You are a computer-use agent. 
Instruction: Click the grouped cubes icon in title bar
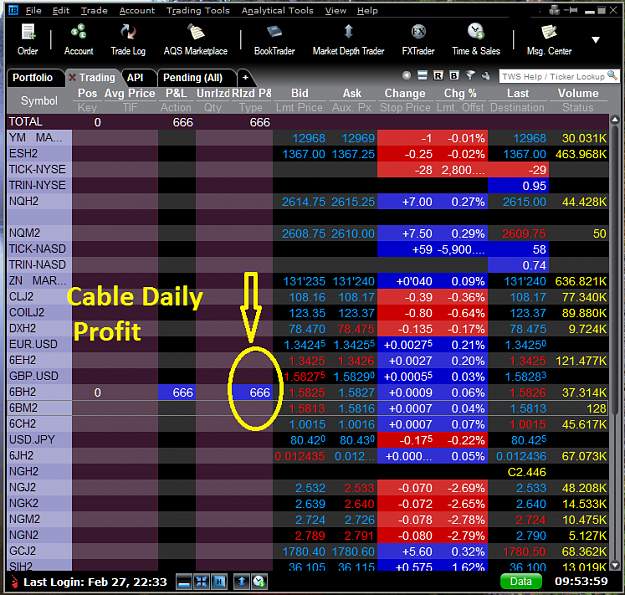coord(554,10)
